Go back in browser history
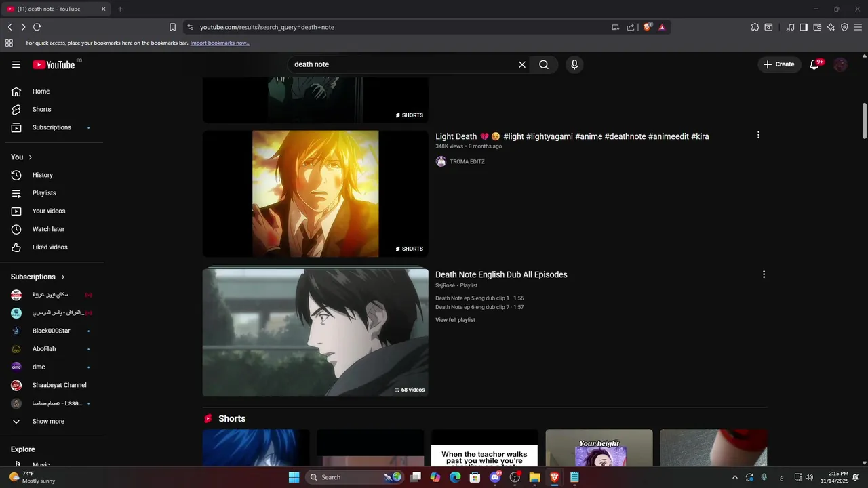 [9, 27]
